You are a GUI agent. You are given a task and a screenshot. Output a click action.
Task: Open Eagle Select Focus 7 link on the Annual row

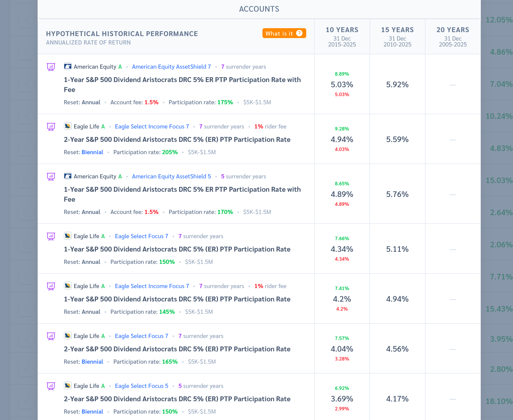pos(141,236)
